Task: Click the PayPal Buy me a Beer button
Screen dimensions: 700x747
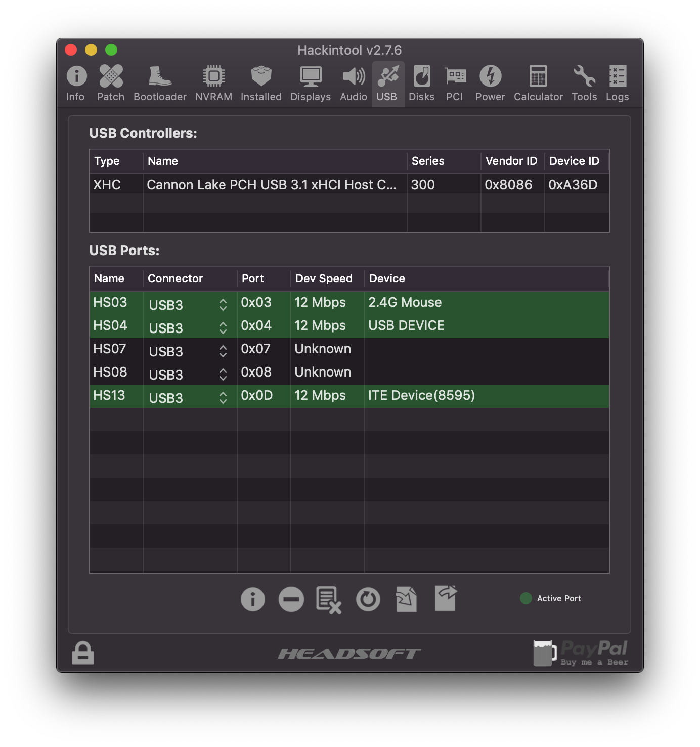Action: [x=581, y=653]
